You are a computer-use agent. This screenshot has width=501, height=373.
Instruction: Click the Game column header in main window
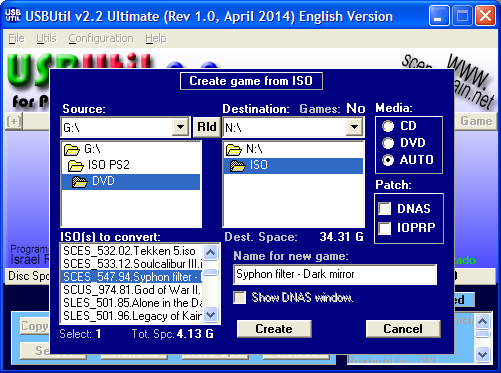tap(476, 121)
